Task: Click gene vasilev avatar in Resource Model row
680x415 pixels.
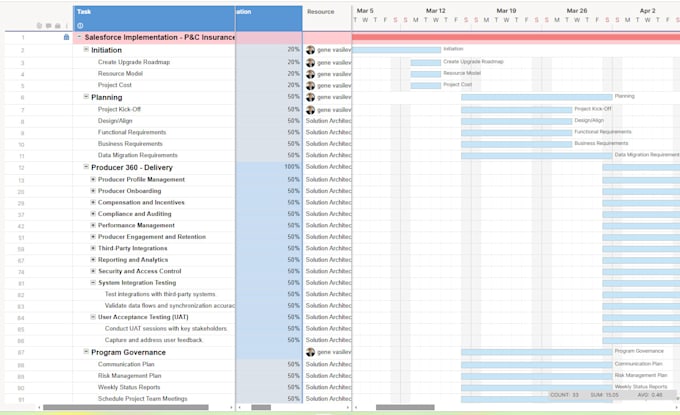Action: [x=310, y=74]
